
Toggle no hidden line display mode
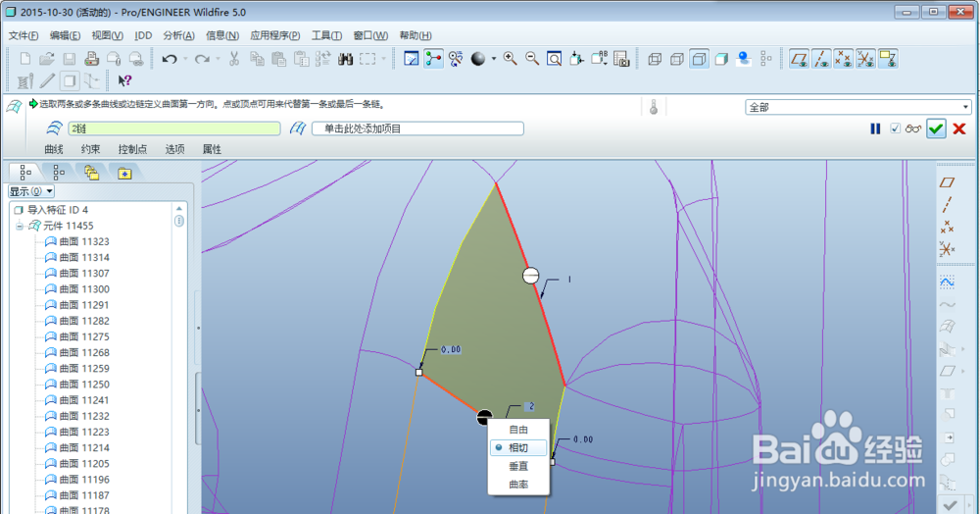click(x=700, y=59)
